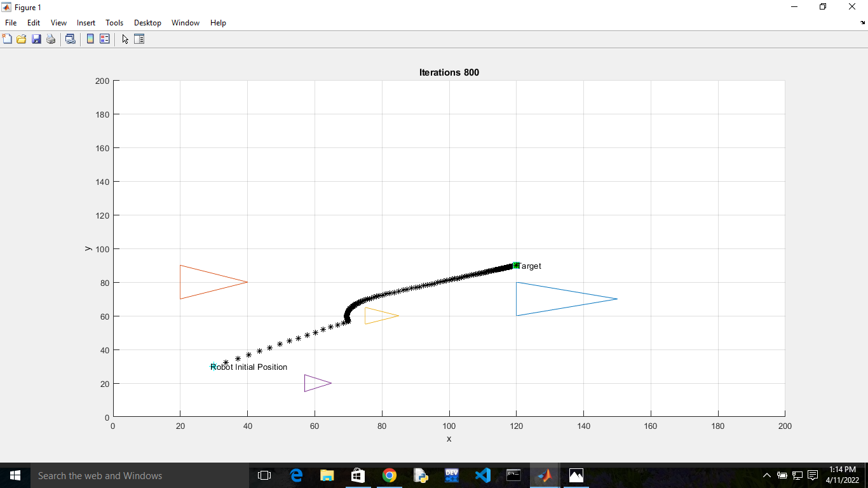Viewport: 868px width, 488px height.
Task: Switch to MATLAB on the taskbar
Action: point(544,475)
